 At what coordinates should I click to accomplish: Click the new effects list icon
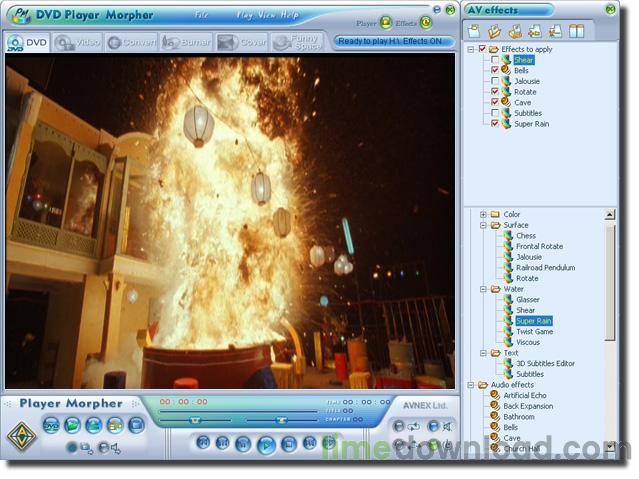pyautogui.click(x=474, y=31)
